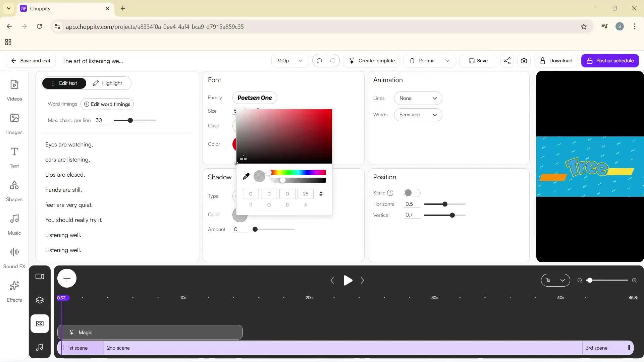Open the Effects panel
The width and height of the screenshot is (644, 362).
(14, 291)
